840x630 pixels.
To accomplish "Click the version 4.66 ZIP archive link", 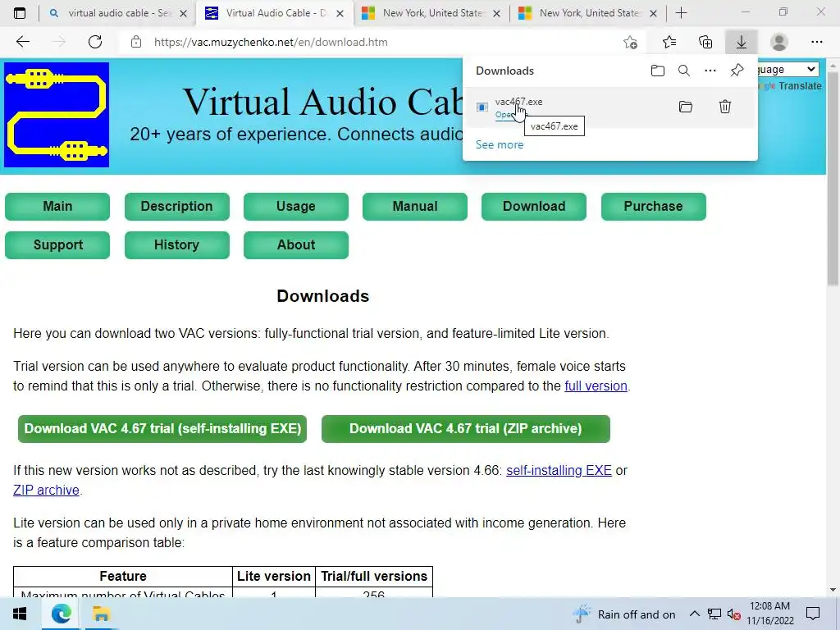I will point(46,491).
